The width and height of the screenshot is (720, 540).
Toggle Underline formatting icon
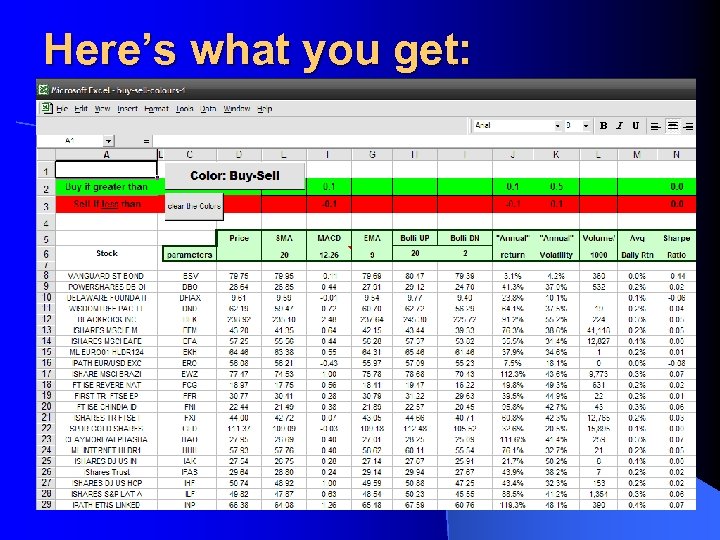point(636,125)
